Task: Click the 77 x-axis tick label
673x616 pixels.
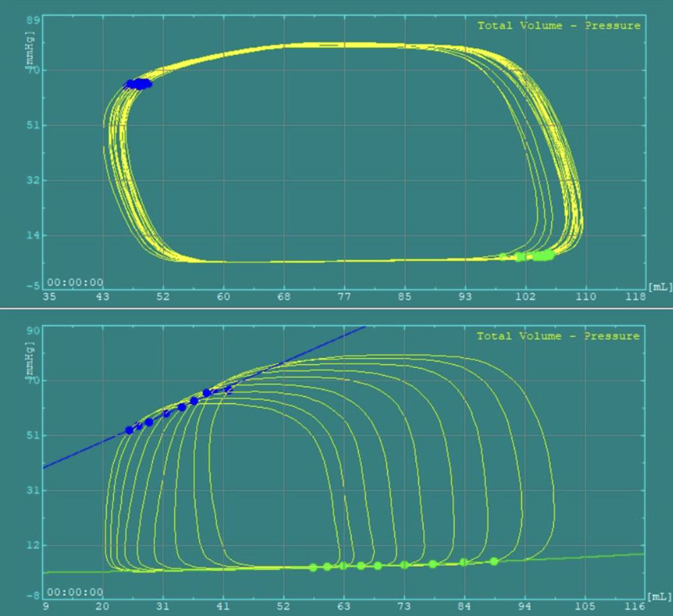Action: pos(344,297)
